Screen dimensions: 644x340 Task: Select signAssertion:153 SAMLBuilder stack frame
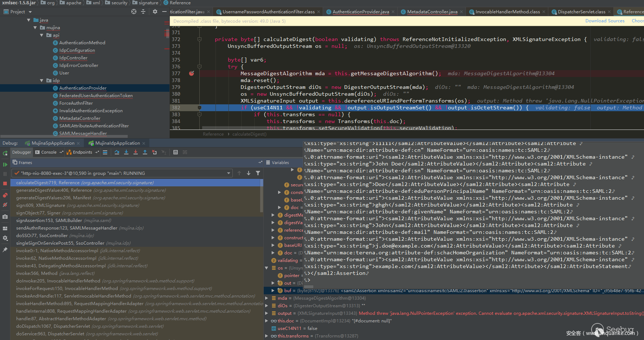pyautogui.click(x=49, y=221)
